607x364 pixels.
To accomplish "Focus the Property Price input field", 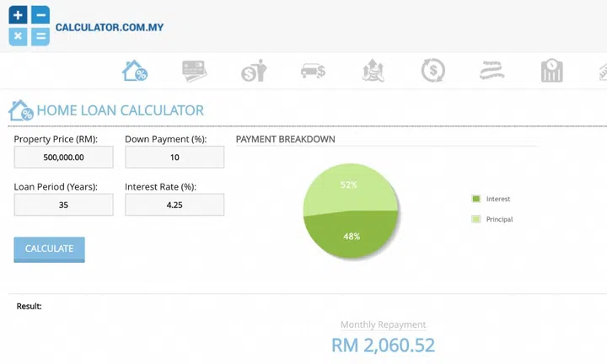I will click(x=63, y=158).
